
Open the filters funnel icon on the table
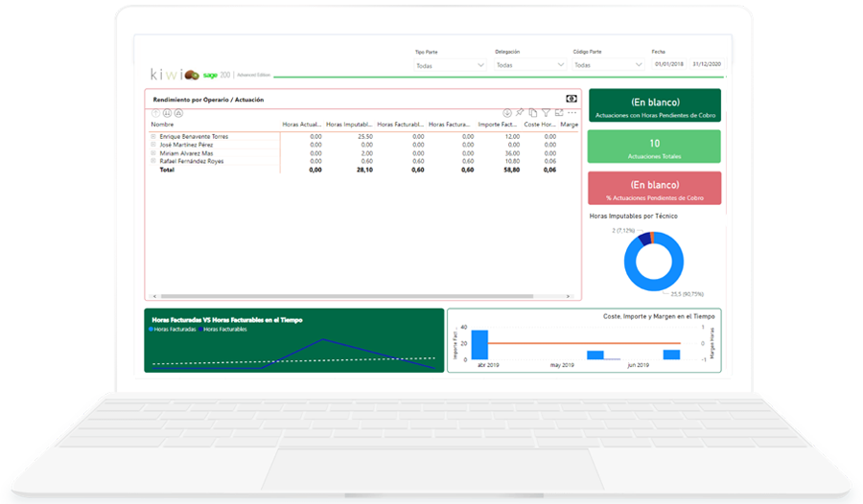pyautogui.click(x=546, y=113)
